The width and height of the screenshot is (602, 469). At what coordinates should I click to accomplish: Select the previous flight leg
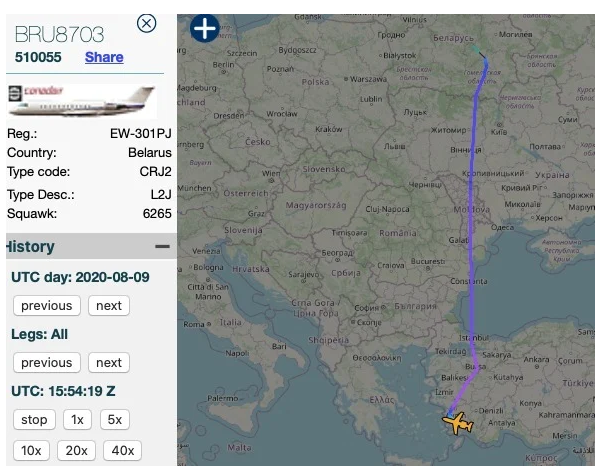tap(46, 362)
